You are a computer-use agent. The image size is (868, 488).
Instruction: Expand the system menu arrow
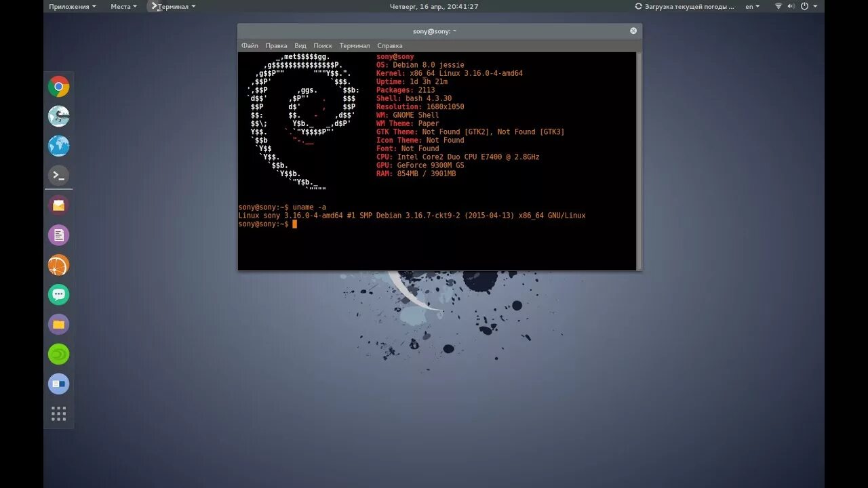pos(814,7)
